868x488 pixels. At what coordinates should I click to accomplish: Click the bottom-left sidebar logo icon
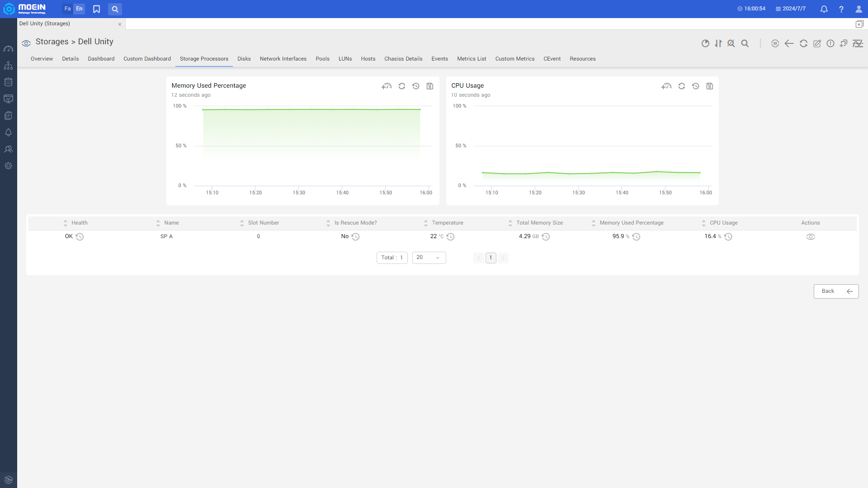point(8,480)
